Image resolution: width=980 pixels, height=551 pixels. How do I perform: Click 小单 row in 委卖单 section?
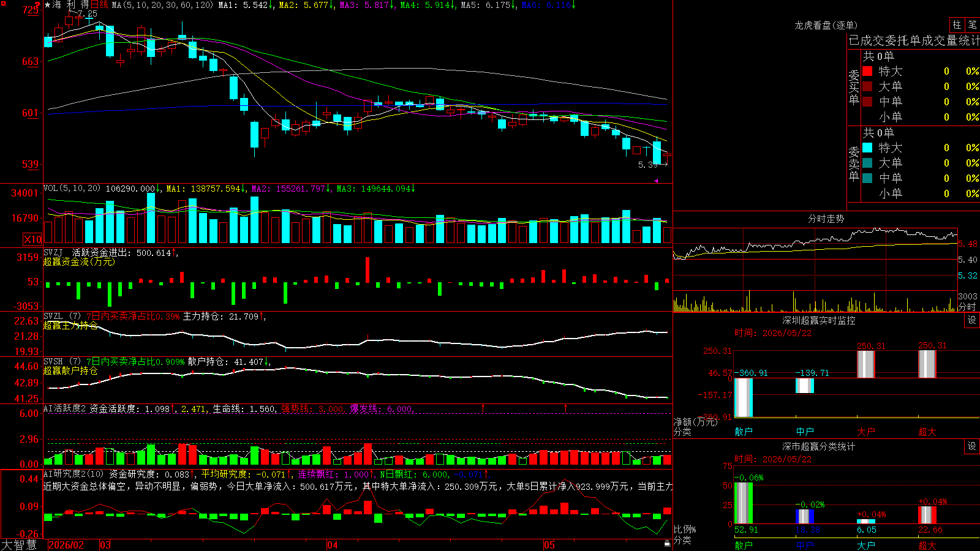tap(921, 193)
